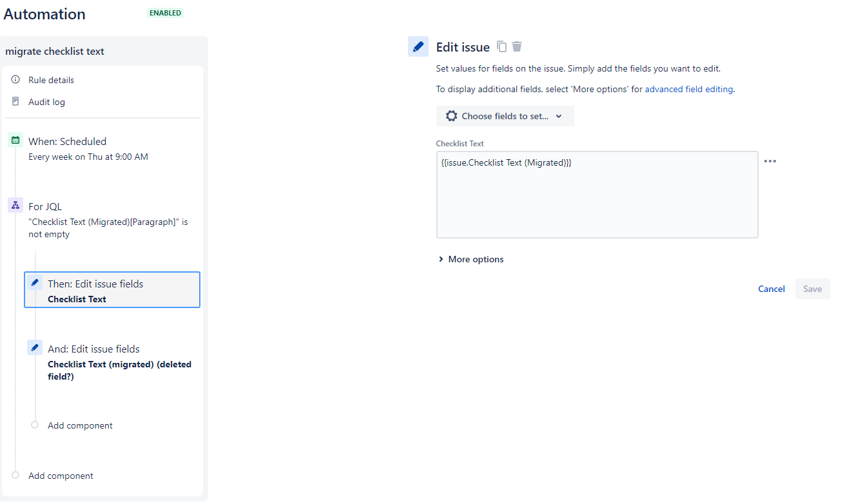Click the green calendar Scheduled trigger icon
This screenshot has height=504, width=852.
15,140
